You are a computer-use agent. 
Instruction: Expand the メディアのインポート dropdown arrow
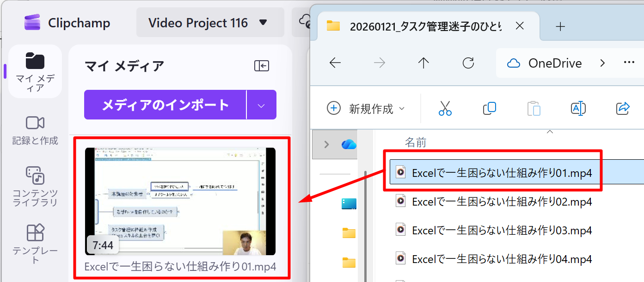[x=261, y=105]
